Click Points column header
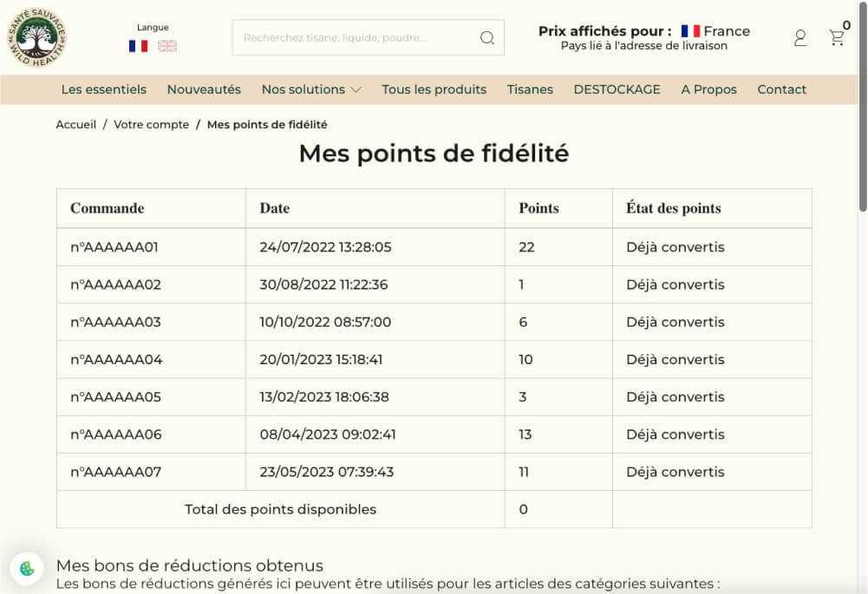Viewport: 868px width, 594px height. click(538, 208)
